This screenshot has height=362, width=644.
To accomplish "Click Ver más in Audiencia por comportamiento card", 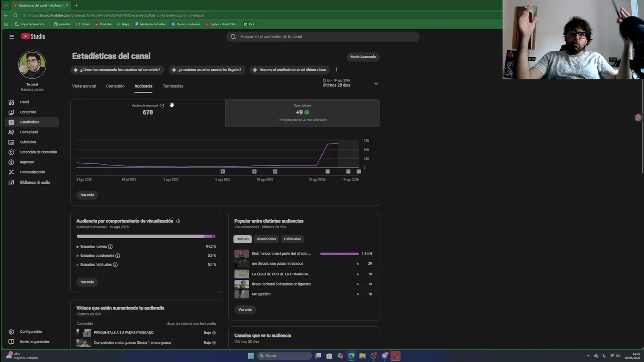I will tap(87, 282).
